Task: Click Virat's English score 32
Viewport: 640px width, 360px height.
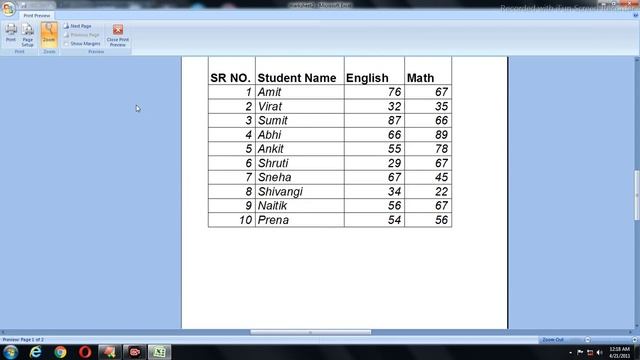Action: [394, 107]
